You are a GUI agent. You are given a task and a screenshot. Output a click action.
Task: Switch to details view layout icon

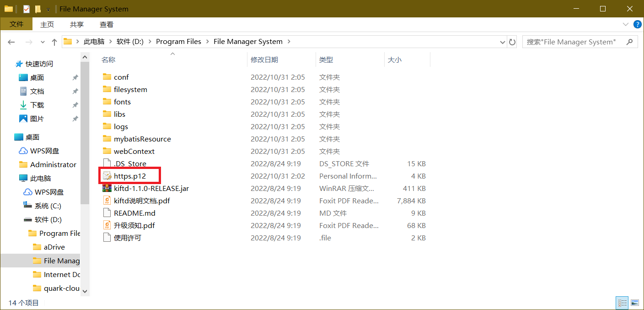[x=622, y=303]
